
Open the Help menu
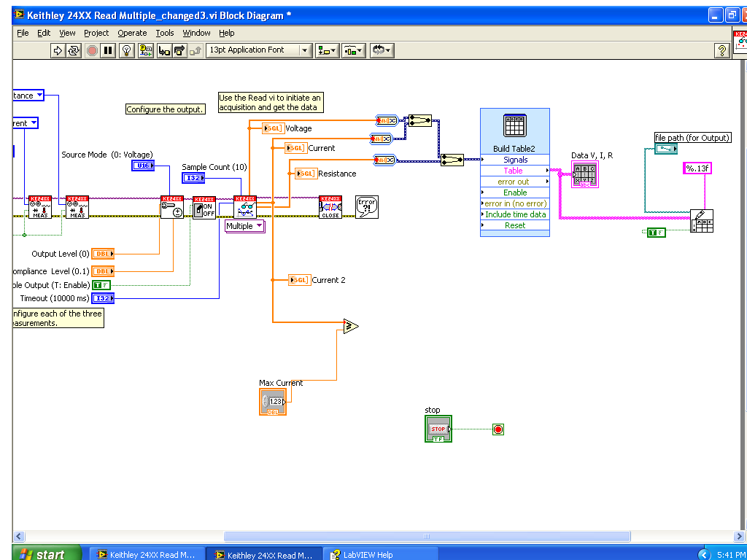227,33
